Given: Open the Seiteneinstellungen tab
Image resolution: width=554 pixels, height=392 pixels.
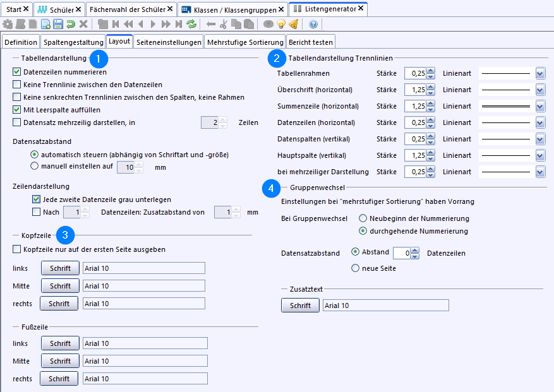Looking at the screenshot, I should pyautogui.click(x=169, y=42).
